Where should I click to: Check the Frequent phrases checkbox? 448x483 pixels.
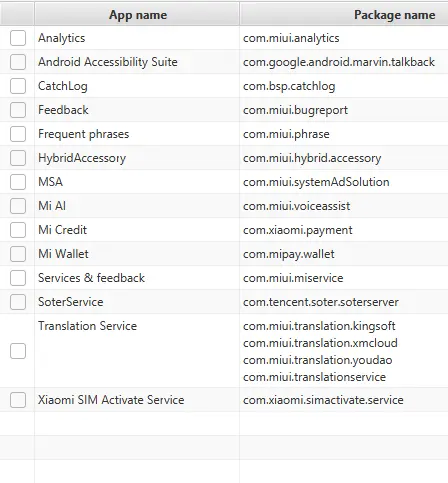point(18,134)
